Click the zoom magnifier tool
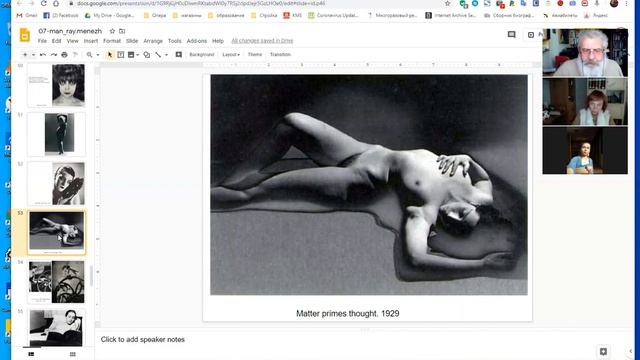This screenshot has width=640, height=360. coord(89,55)
